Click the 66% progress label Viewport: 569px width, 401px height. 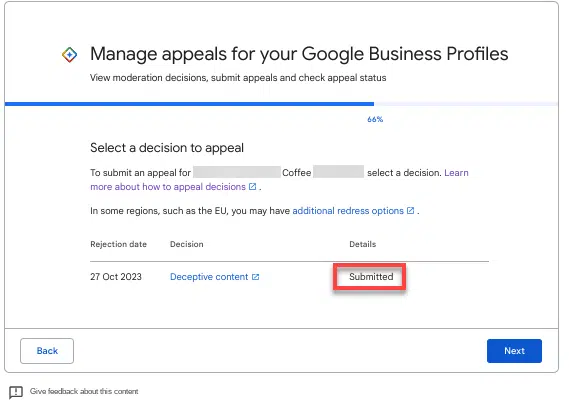(375, 119)
